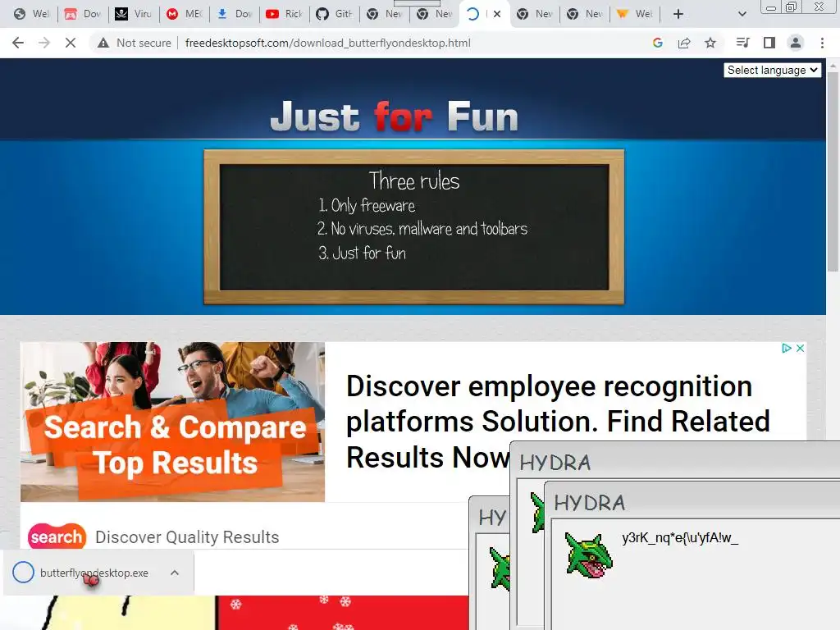Open the Not secure site info warning

point(134,43)
